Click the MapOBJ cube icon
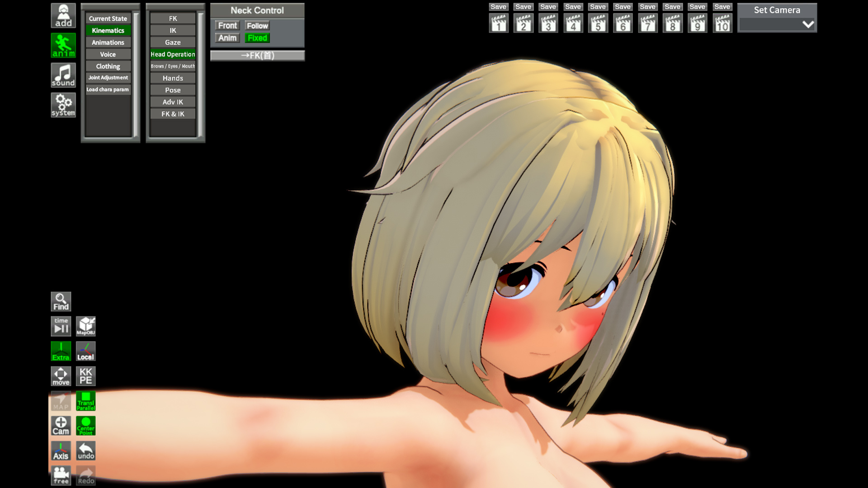Screen dimensions: 868x488 85,326
